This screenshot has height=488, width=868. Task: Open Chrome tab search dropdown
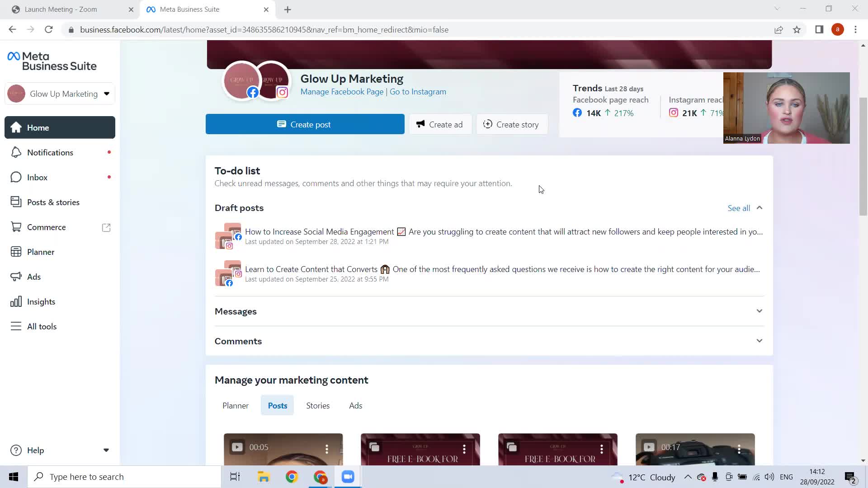(777, 9)
